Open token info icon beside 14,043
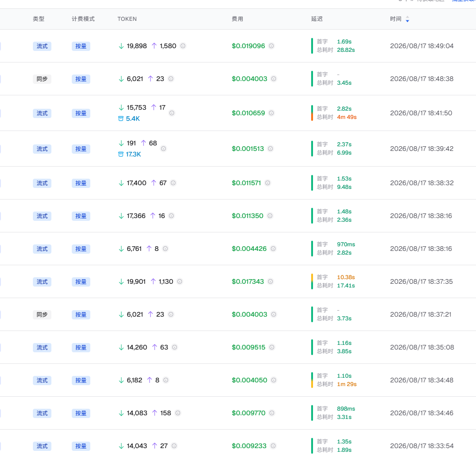 tap(174, 446)
